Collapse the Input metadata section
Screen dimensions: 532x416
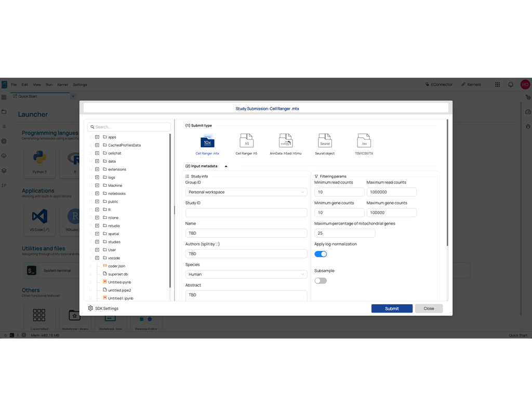[x=226, y=166]
